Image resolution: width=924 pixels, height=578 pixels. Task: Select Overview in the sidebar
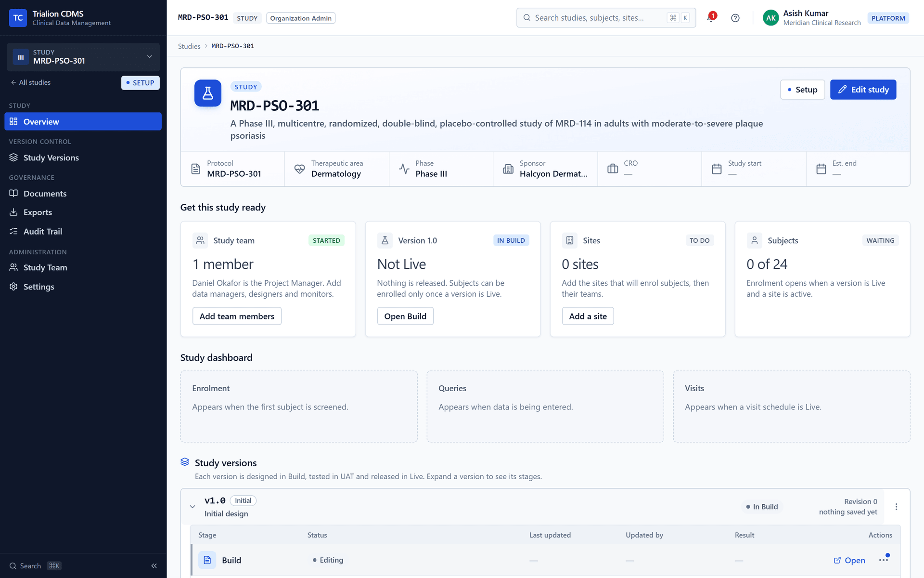click(x=83, y=121)
